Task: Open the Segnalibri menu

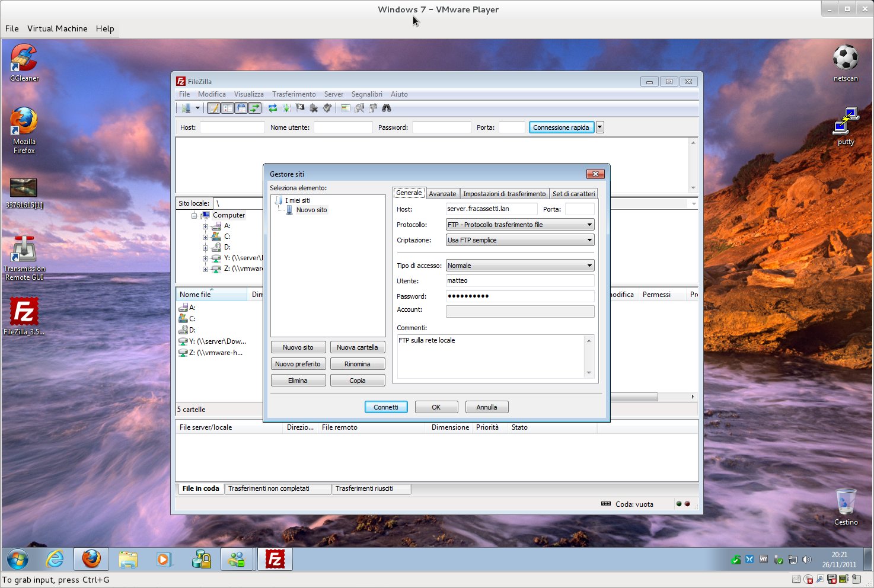Action: [366, 94]
